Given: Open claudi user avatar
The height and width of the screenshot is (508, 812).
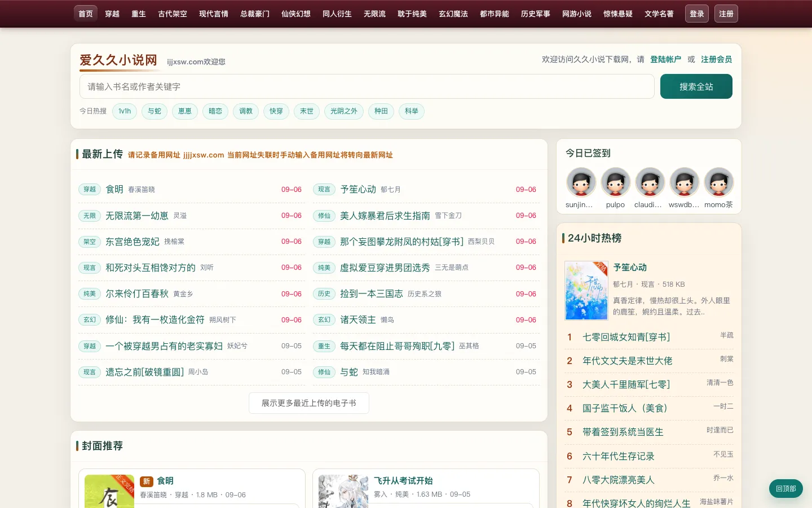Looking at the screenshot, I should point(650,182).
